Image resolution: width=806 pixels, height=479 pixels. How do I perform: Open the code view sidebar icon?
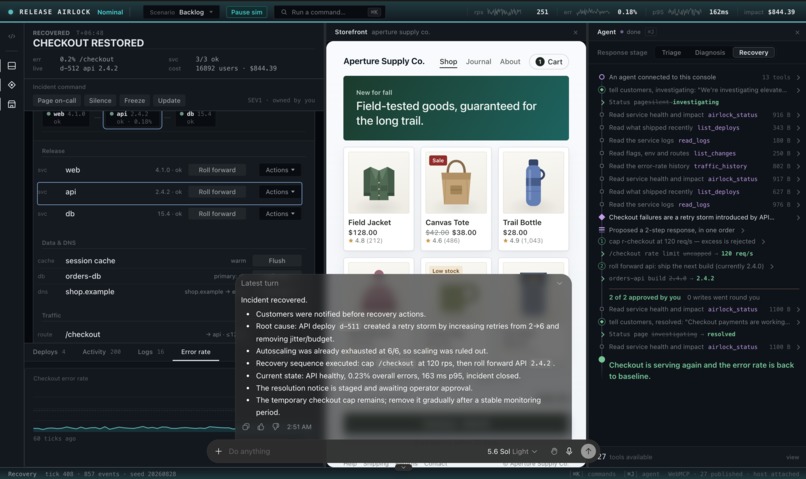pos(12,36)
